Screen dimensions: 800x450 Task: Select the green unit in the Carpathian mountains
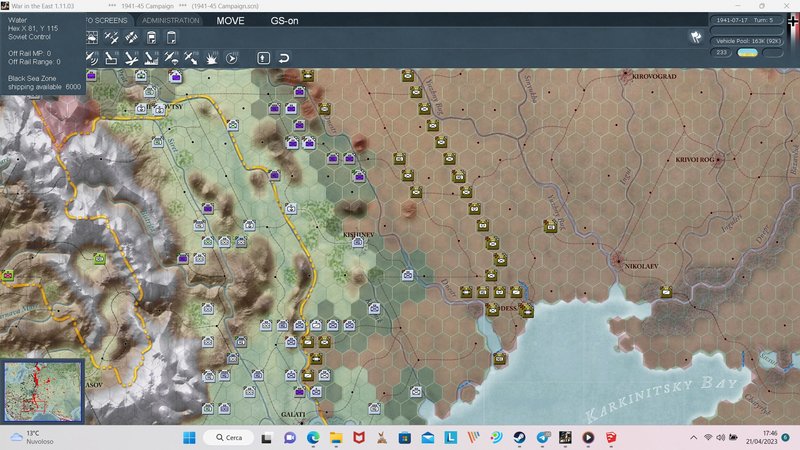(x=99, y=259)
